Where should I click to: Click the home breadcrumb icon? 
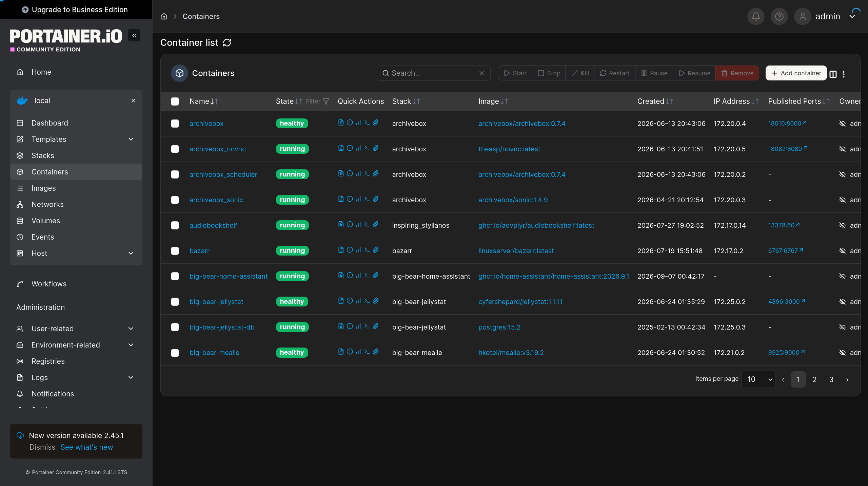164,16
